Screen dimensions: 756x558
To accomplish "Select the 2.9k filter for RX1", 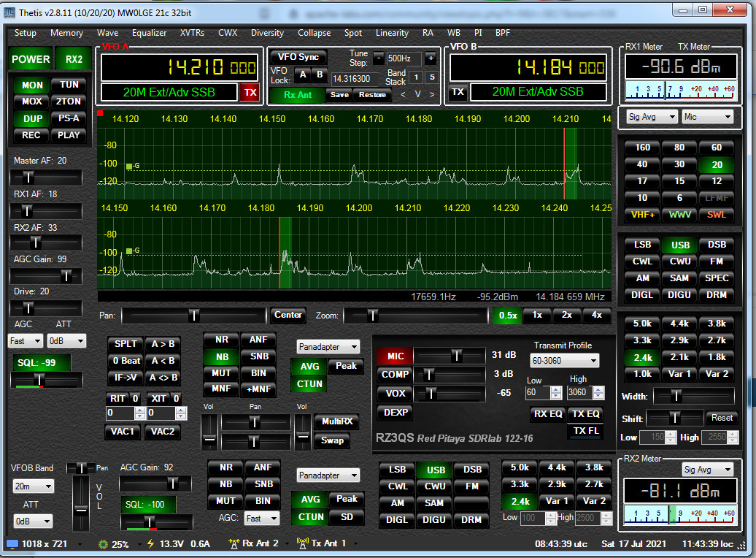I will 679,340.
